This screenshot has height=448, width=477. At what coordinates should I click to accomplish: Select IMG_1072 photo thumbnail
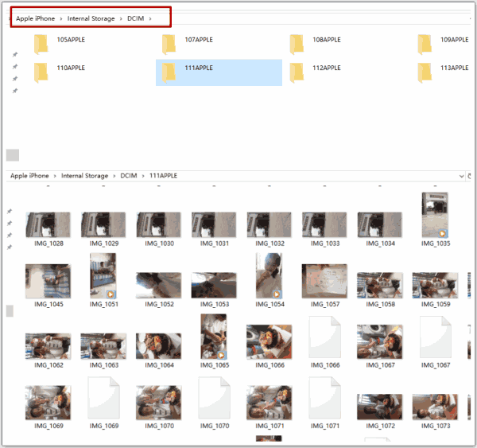tap(380, 407)
